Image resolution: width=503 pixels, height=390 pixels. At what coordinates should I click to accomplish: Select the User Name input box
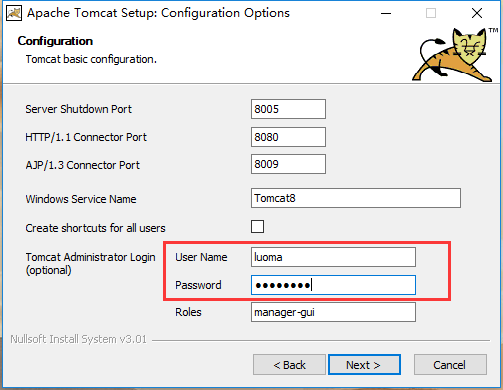[333, 257]
